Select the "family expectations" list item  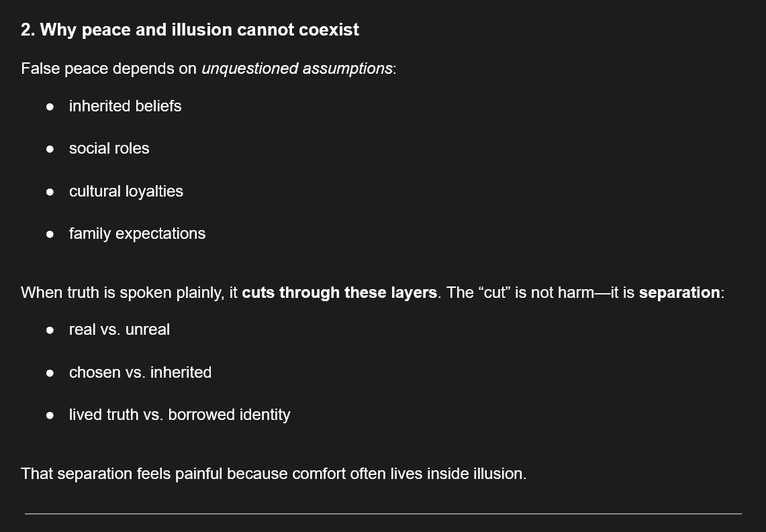[x=137, y=233]
